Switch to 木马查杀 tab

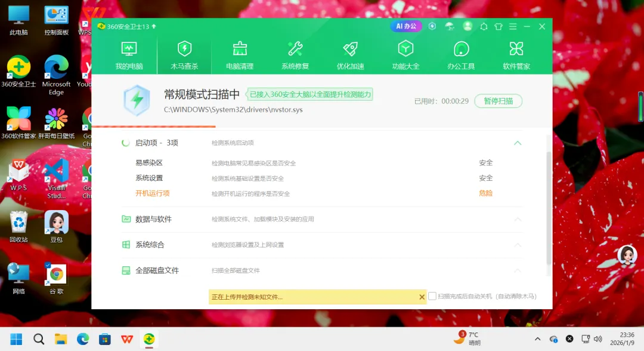click(x=184, y=56)
